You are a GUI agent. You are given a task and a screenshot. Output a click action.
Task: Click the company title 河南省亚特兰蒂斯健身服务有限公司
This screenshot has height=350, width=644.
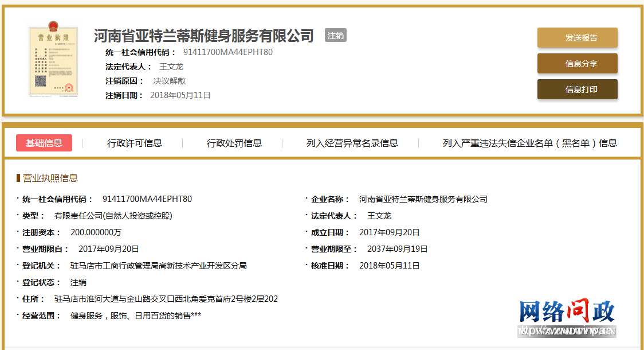(x=204, y=36)
